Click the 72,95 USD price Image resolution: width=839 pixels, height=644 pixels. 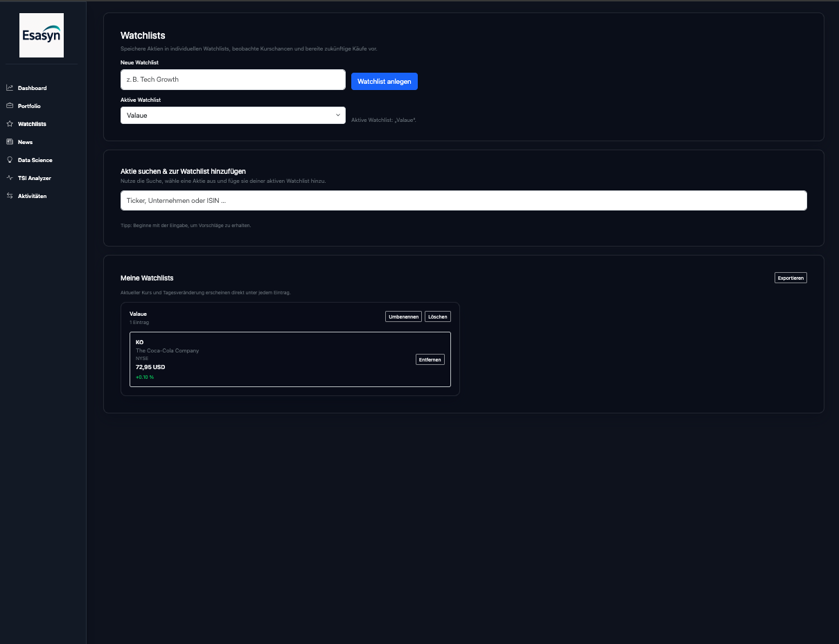pos(150,367)
